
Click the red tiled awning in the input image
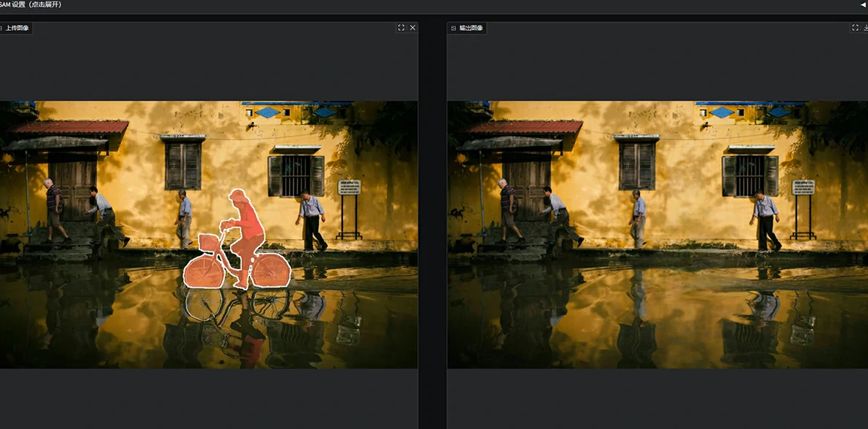(x=70, y=128)
